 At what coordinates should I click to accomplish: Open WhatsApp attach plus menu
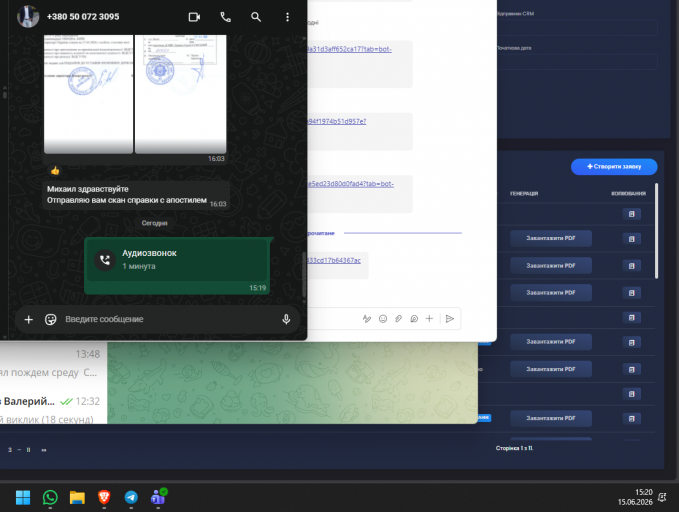29,320
